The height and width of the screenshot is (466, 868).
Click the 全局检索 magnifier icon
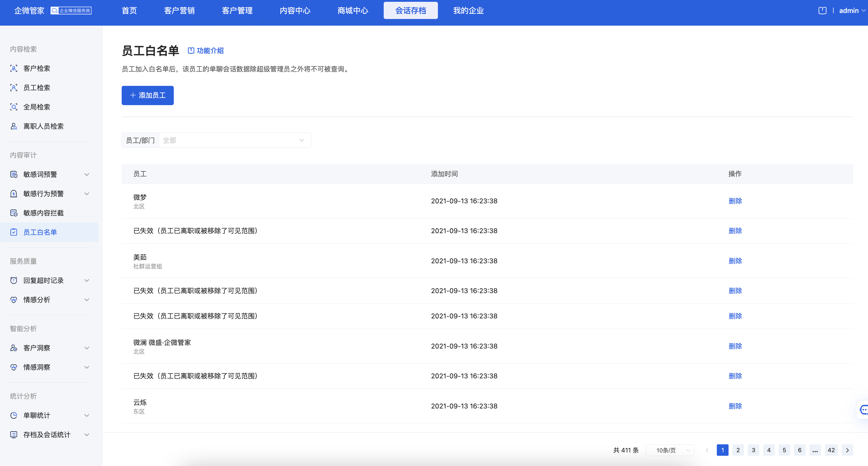point(14,107)
